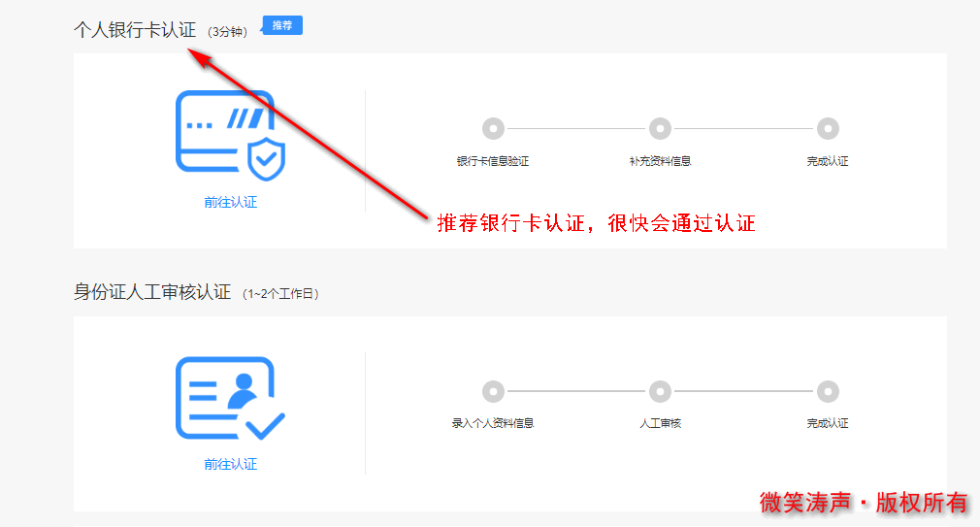Click 完成认证 label in ID card section

point(828,423)
